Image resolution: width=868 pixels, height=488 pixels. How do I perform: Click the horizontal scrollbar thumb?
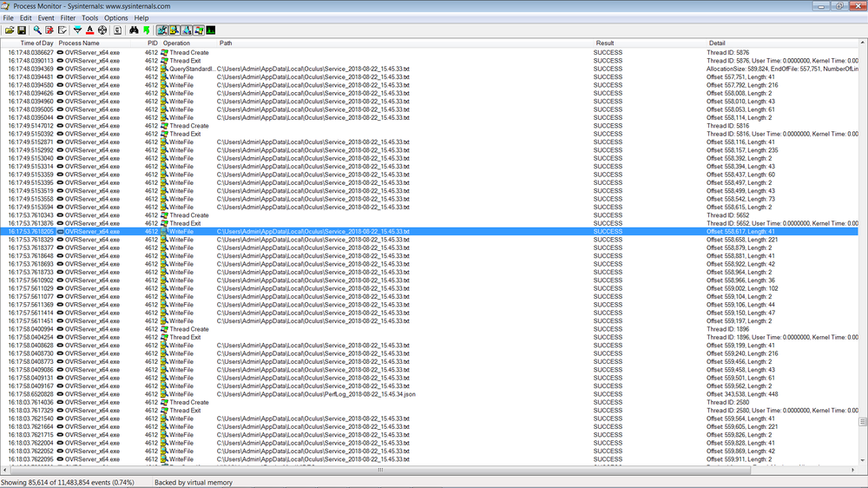pos(380,470)
